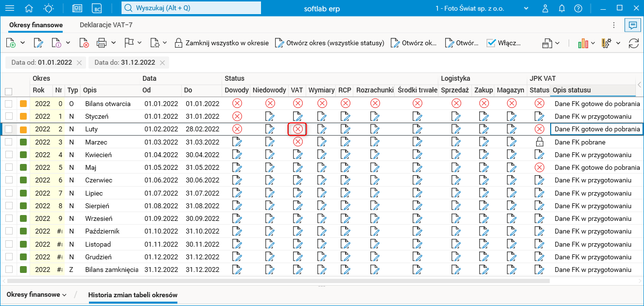Show notifications bell
644x306 pixels.
pos(562,8)
